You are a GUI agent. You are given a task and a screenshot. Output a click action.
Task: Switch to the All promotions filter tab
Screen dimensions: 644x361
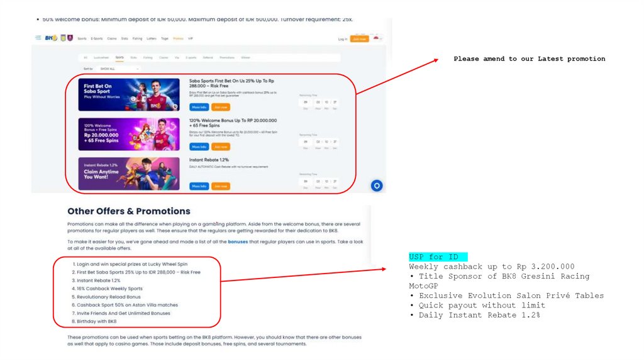pyautogui.click(x=86, y=57)
